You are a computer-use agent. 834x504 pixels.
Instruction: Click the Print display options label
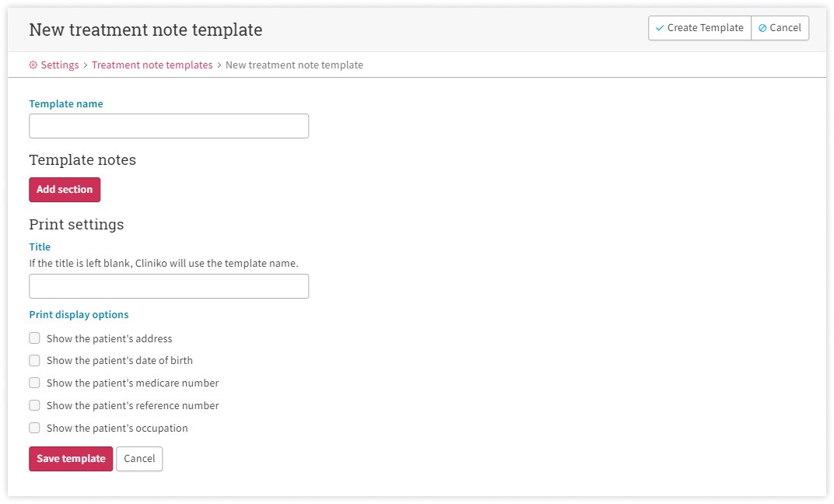click(79, 315)
